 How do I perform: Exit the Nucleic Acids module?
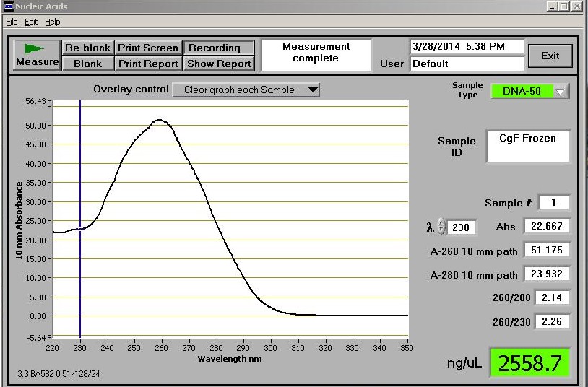tap(550, 56)
